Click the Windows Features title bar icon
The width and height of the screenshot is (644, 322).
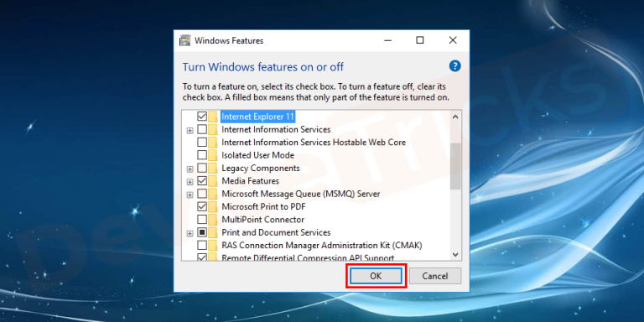point(184,40)
